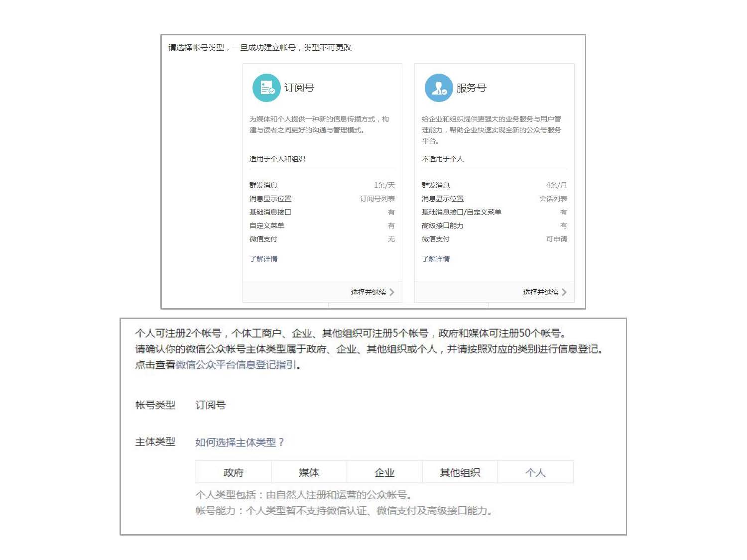Choose 选择并继续 under 服务号 card

click(x=541, y=292)
